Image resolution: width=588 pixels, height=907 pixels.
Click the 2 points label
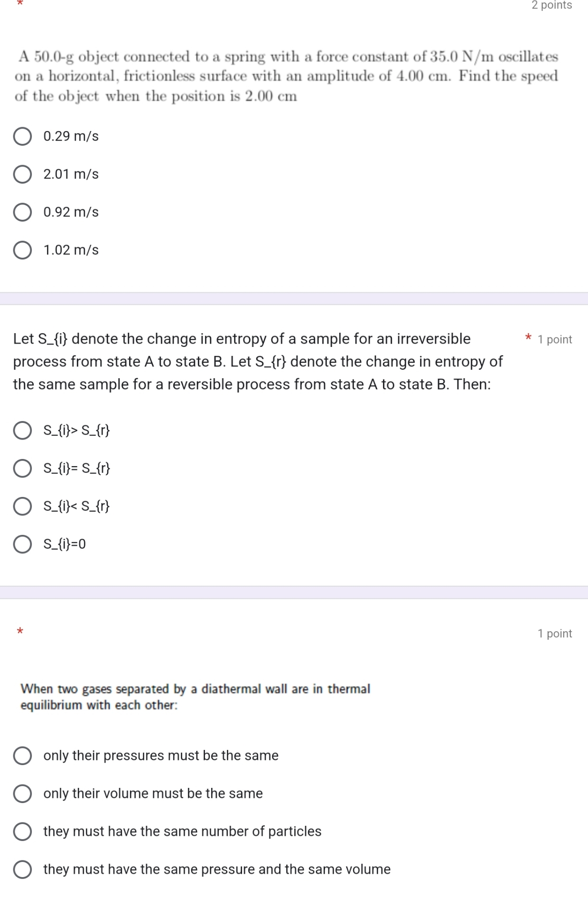coord(551,5)
